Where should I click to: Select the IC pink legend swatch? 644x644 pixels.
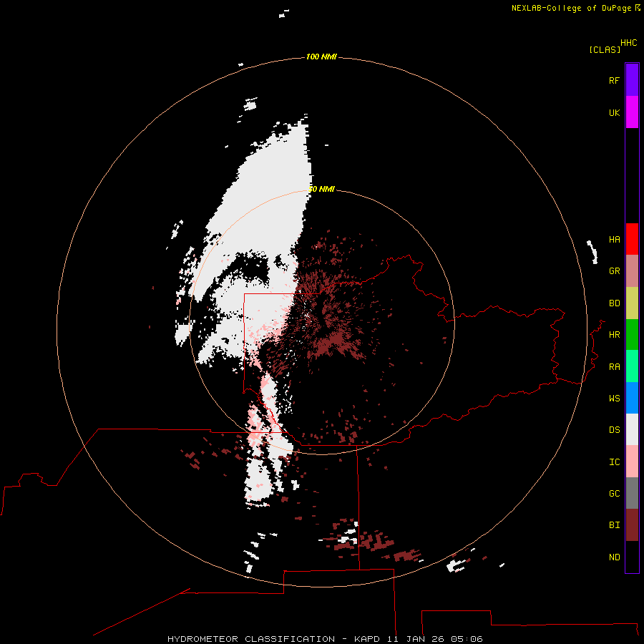pos(632,462)
